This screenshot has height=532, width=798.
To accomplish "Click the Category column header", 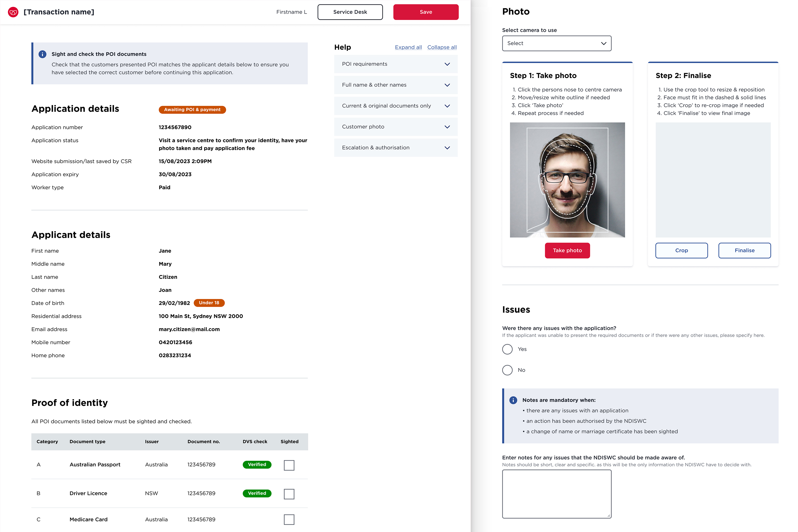I will point(47,442).
